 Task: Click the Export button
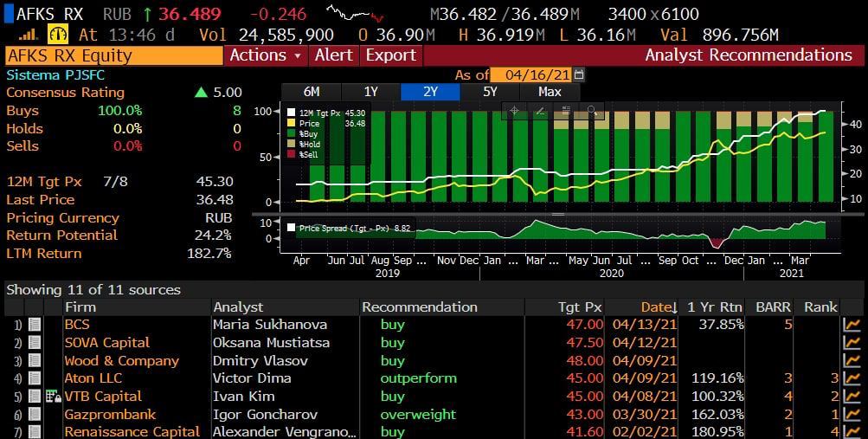391,55
